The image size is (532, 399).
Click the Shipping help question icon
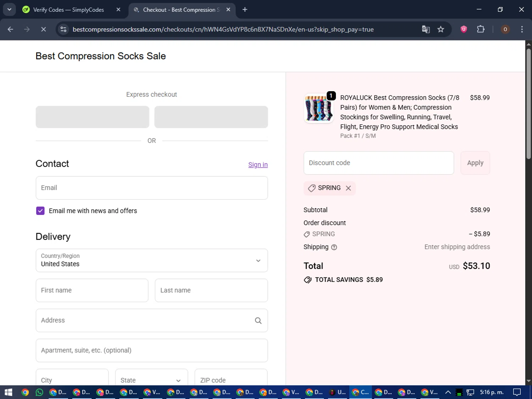point(334,248)
